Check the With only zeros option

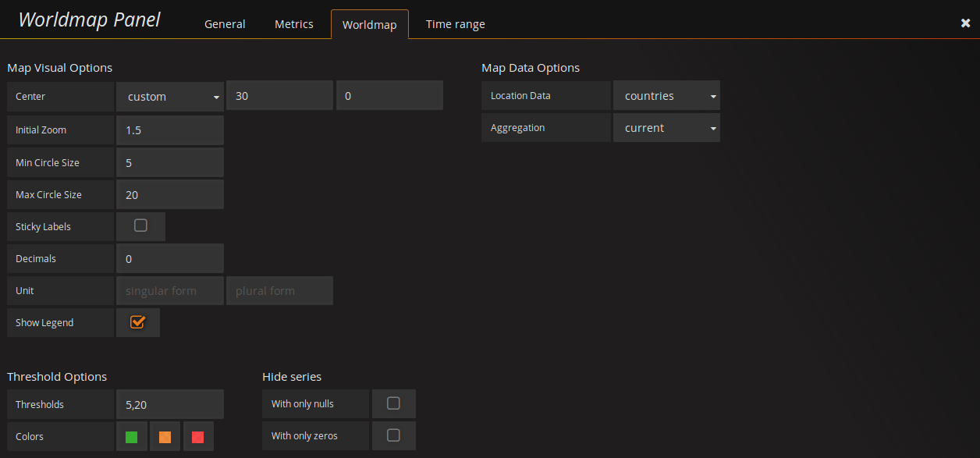point(394,435)
